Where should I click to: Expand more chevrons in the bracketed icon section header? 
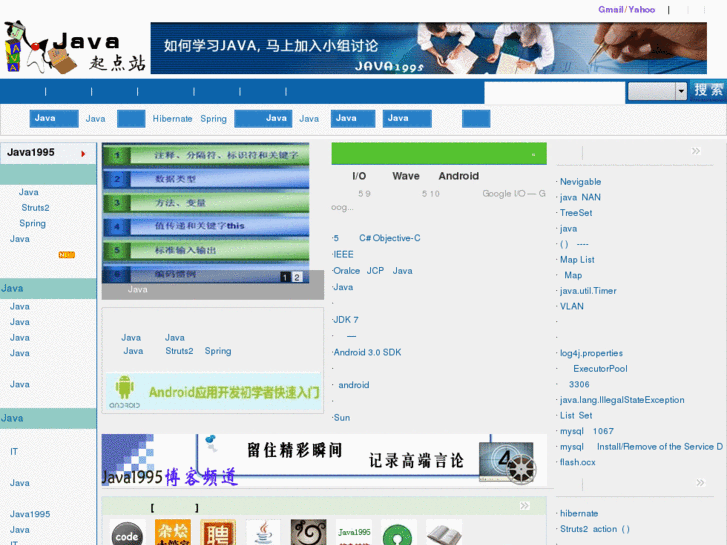click(x=524, y=506)
